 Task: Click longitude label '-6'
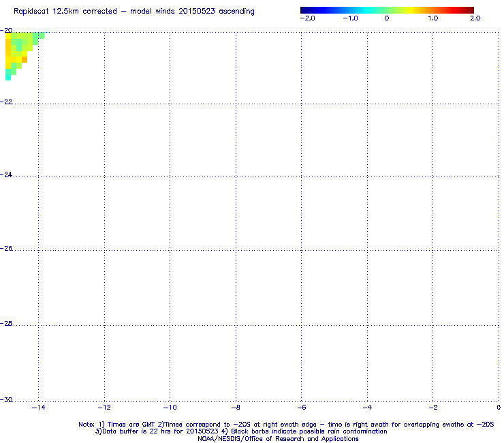point(302,408)
